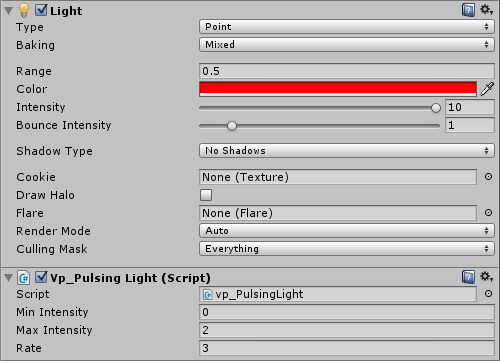Open the Shadow Type dropdown
This screenshot has width=500, height=361.
(347, 151)
